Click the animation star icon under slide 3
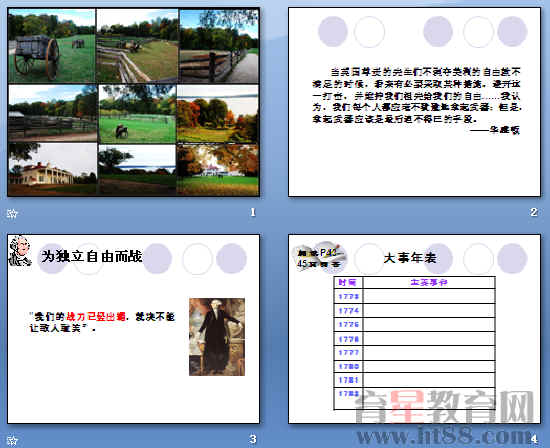The image size is (550, 448). [12, 440]
